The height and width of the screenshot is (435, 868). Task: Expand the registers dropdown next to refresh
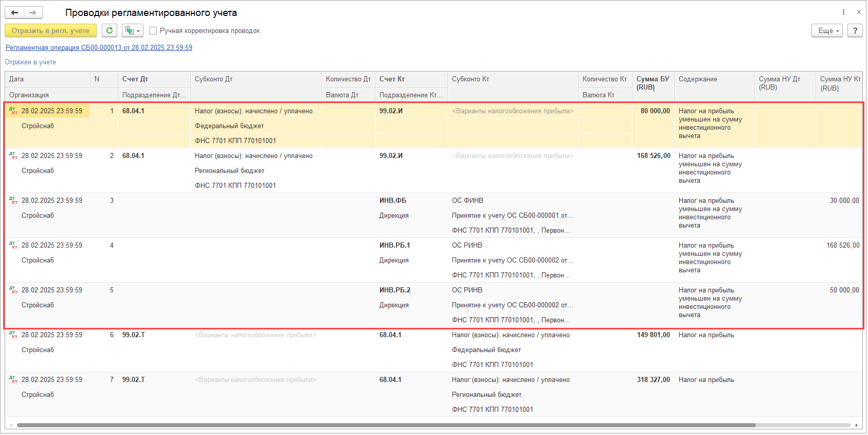click(133, 31)
